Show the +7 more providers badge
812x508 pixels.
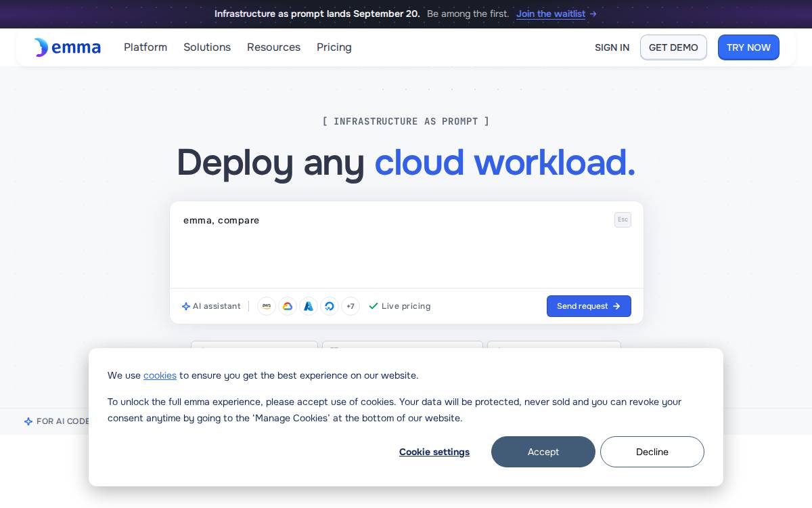(351, 306)
